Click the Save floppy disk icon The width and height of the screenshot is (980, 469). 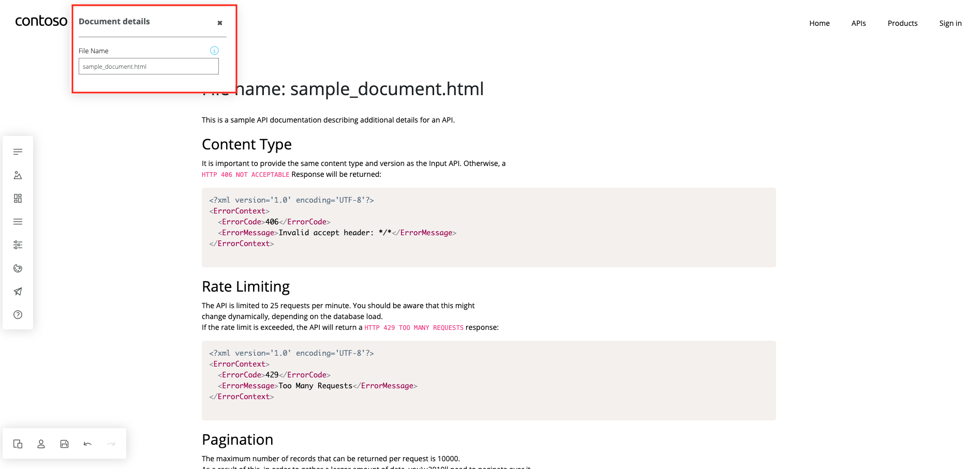64,444
